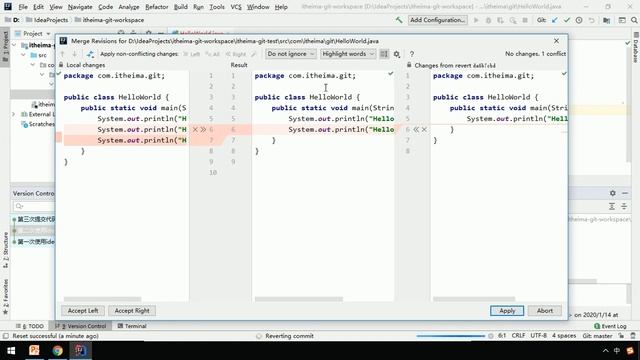
Task: Click the Run arrow in main toolbar
Action: click(476, 20)
